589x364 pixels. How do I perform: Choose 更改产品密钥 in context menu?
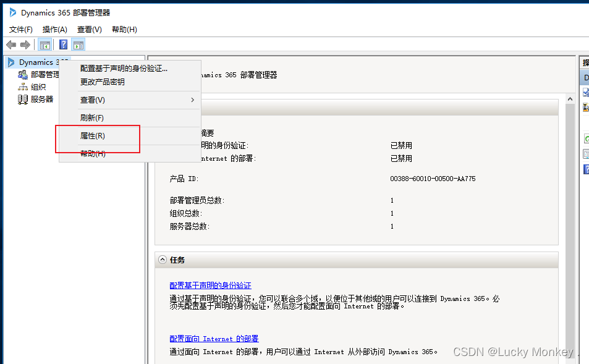tap(130, 82)
